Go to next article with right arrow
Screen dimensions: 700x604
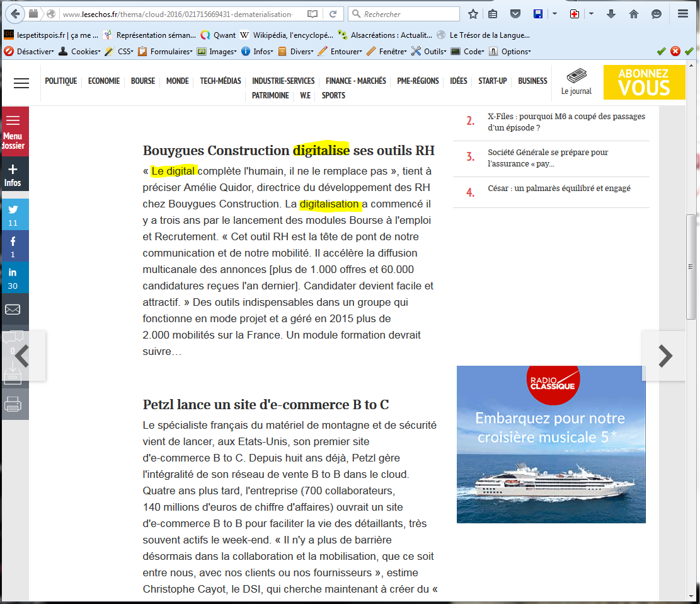pos(665,356)
